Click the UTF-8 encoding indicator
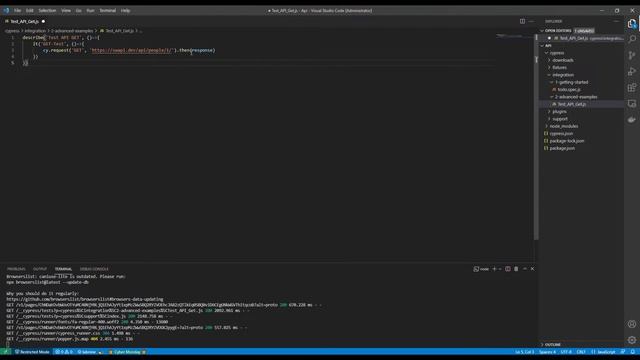Screen dimensions: 640x360 click(x=566, y=352)
